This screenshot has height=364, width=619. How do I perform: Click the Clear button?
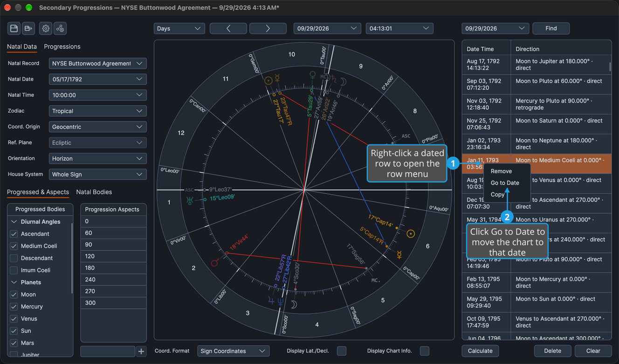(593, 351)
